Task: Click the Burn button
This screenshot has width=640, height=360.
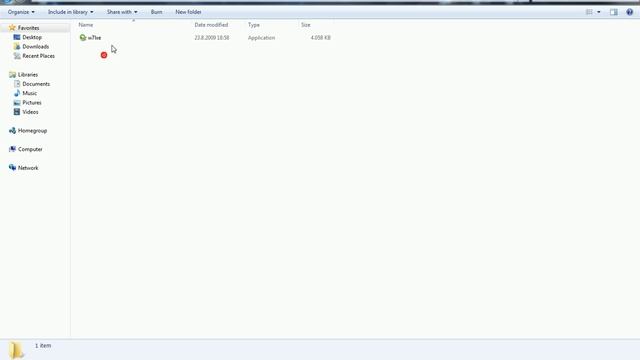Action: pyautogui.click(x=156, y=12)
